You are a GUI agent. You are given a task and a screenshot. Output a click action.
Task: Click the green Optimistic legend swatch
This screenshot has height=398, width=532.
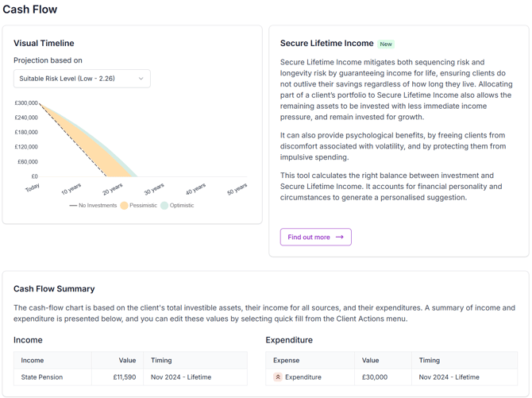tap(164, 206)
